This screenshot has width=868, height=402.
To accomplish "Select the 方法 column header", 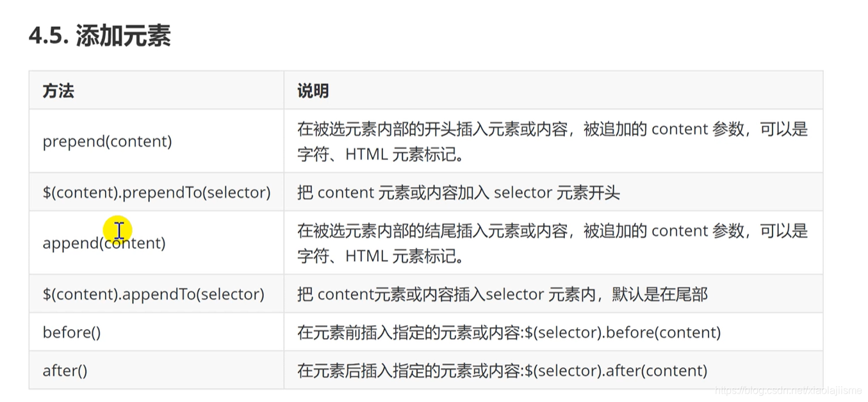I will coord(58,91).
